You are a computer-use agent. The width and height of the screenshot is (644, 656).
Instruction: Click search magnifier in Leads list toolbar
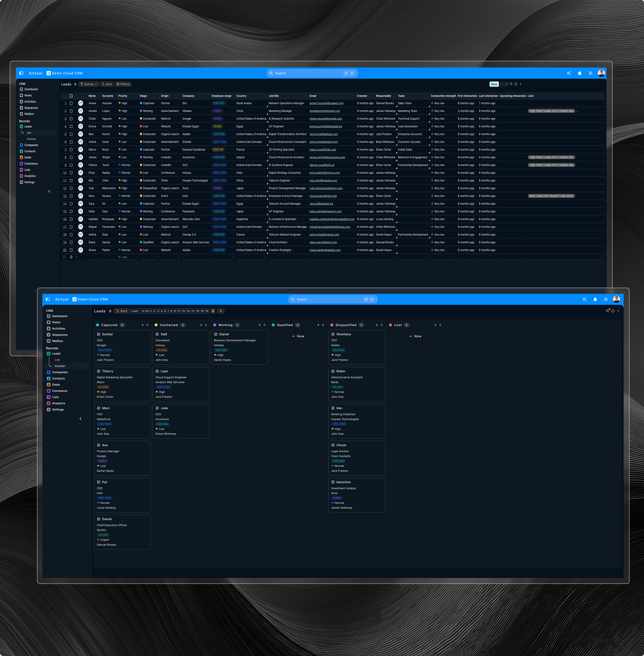(x=511, y=84)
